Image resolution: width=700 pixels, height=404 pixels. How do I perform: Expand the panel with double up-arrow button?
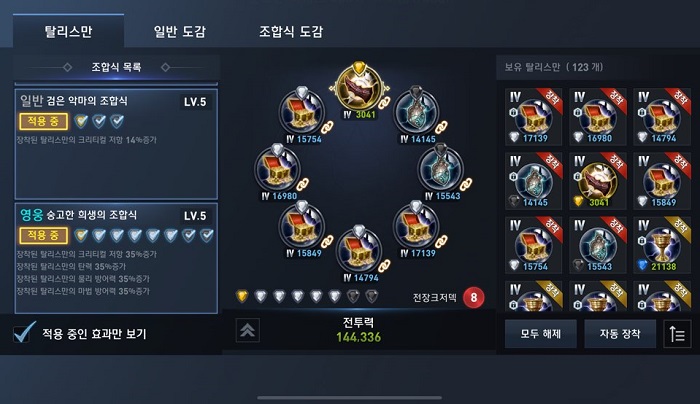[247, 331]
